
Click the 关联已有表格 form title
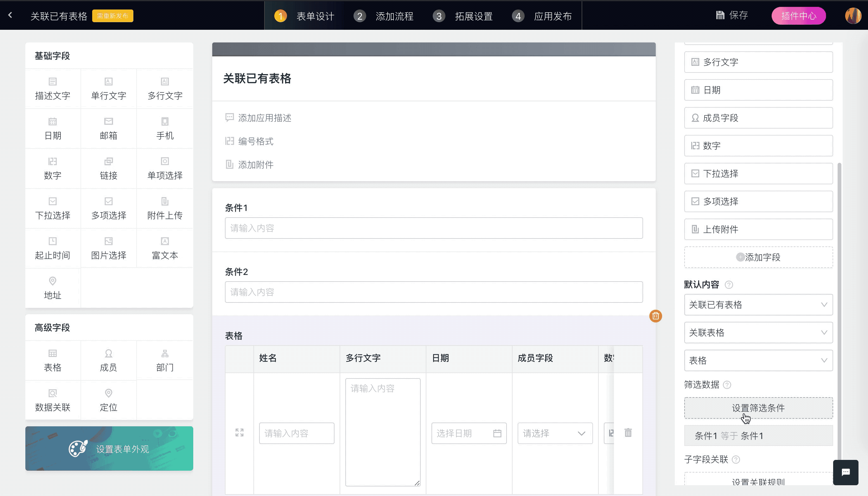click(257, 79)
